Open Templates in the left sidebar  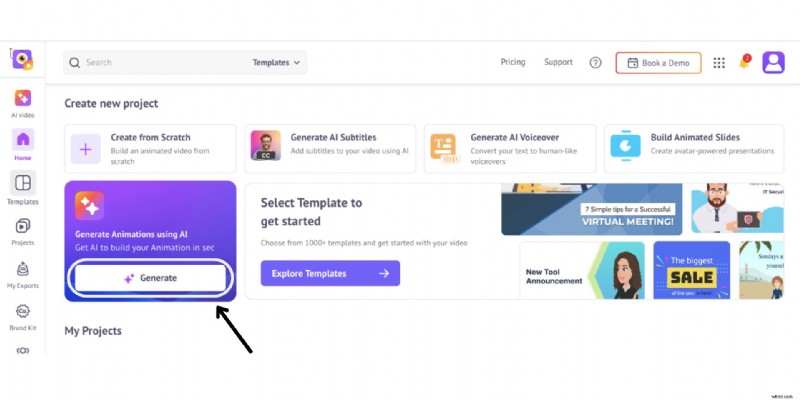pyautogui.click(x=22, y=186)
